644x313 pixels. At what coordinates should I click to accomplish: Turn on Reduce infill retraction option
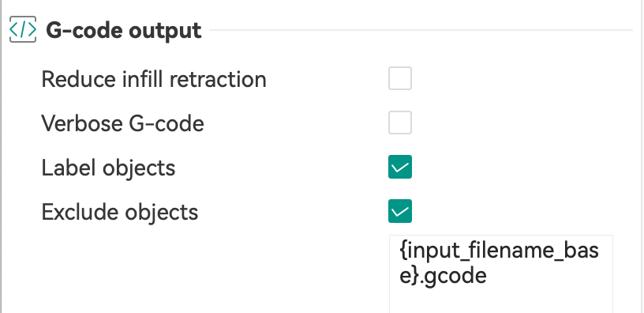tap(400, 78)
